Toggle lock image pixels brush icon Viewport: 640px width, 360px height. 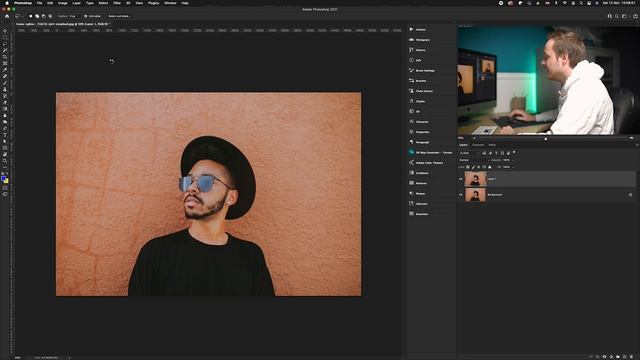(x=473, y=167)
